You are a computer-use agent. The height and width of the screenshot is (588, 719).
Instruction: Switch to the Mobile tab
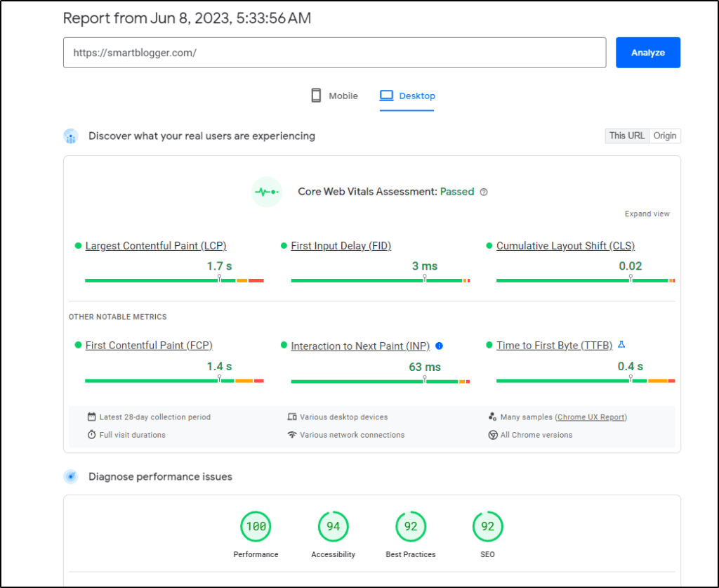pos(334,96)
